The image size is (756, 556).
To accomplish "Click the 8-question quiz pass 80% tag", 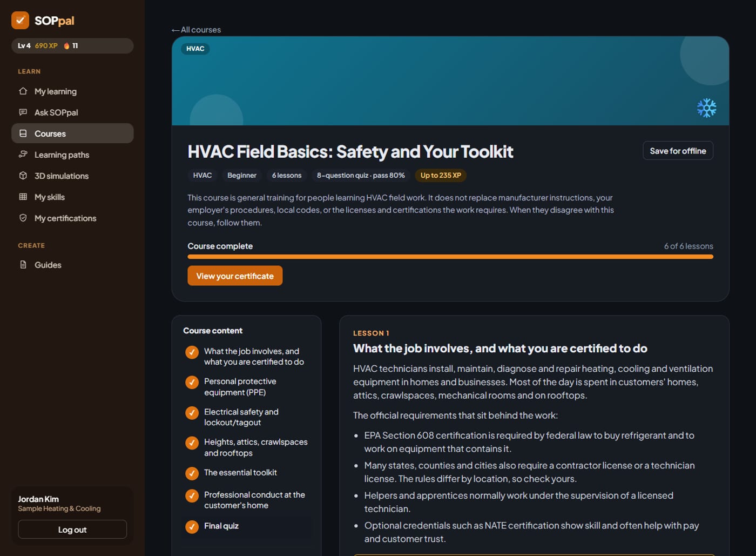I will click(x=361, y=175).
